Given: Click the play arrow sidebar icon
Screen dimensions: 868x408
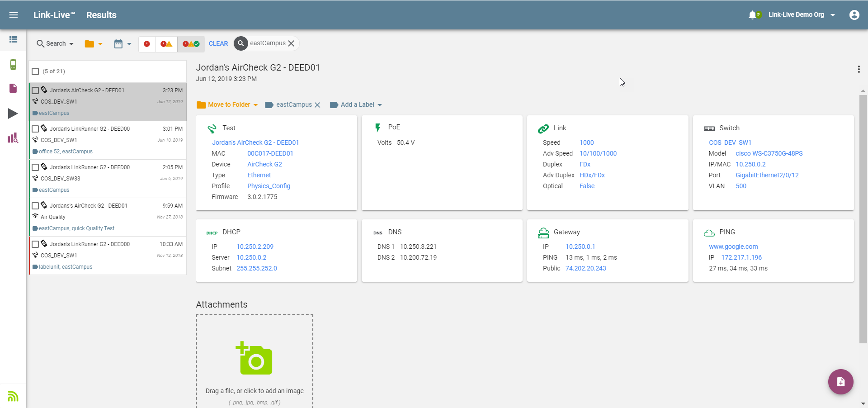Looking at the screenshot, I should 13,114.
